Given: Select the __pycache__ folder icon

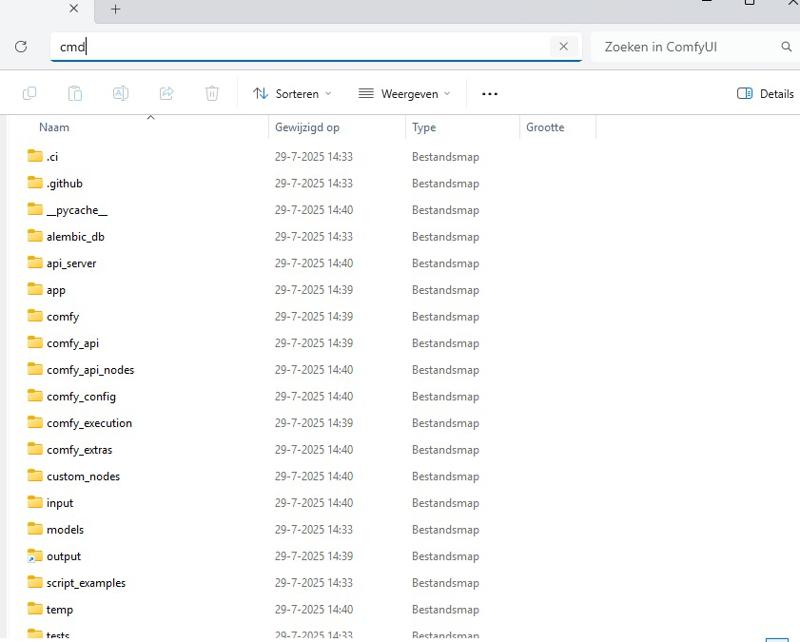Looking at the screenshot, I should (35, 209).
